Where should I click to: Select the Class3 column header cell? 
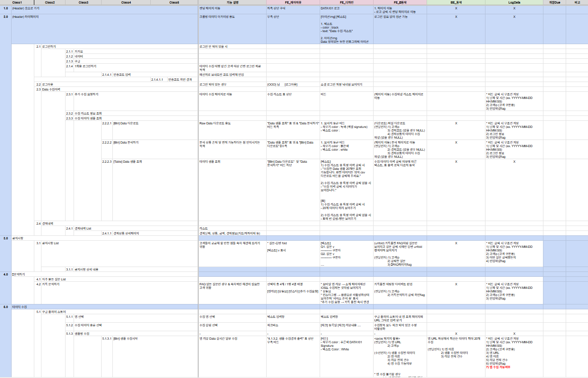[x=83, y=3]
